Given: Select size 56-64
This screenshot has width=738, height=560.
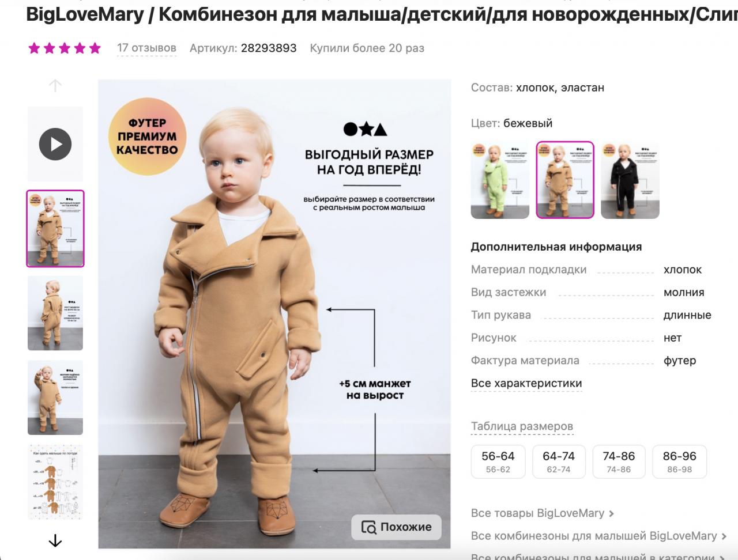Looking at the screenshot, I should point(498,461).
